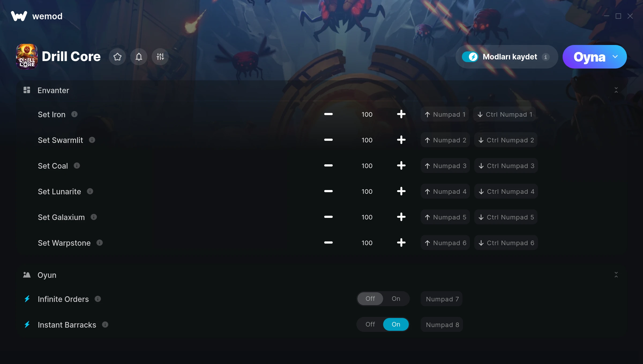Turn Infinite Orders On

click(x=396, y=299)
